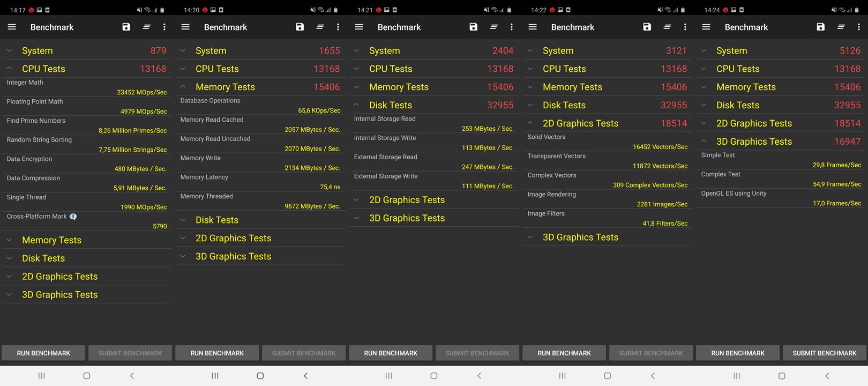Tap RUN BENCHMARK on the 14:22 screen
This screenshot has width=868, height=386.
coord(564,353)
